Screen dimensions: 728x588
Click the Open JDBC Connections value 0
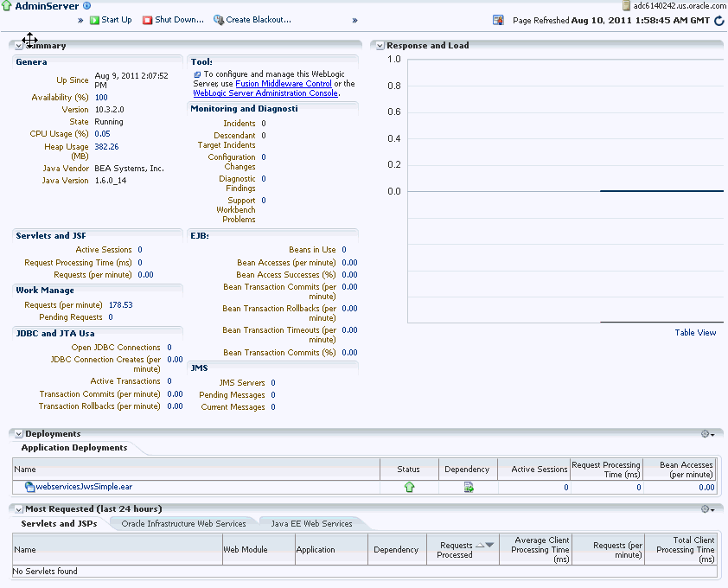169,348
